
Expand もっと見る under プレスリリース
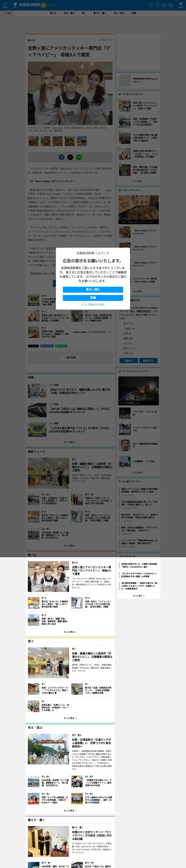pyautogui.click(x=138, y=596)
